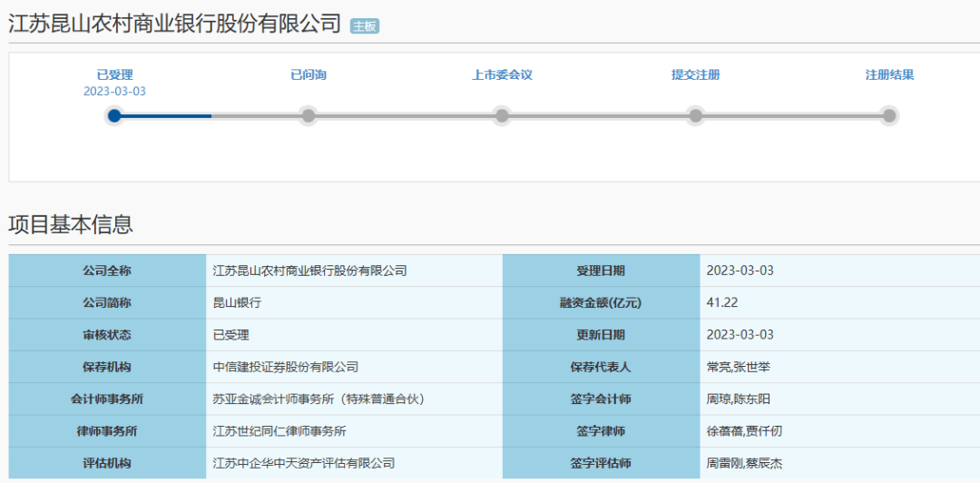Image resolution: width=980 pixels, height=483 pixels.
Task: Click the 周琼,陈东阳 cell
Action: pos(840,399)
